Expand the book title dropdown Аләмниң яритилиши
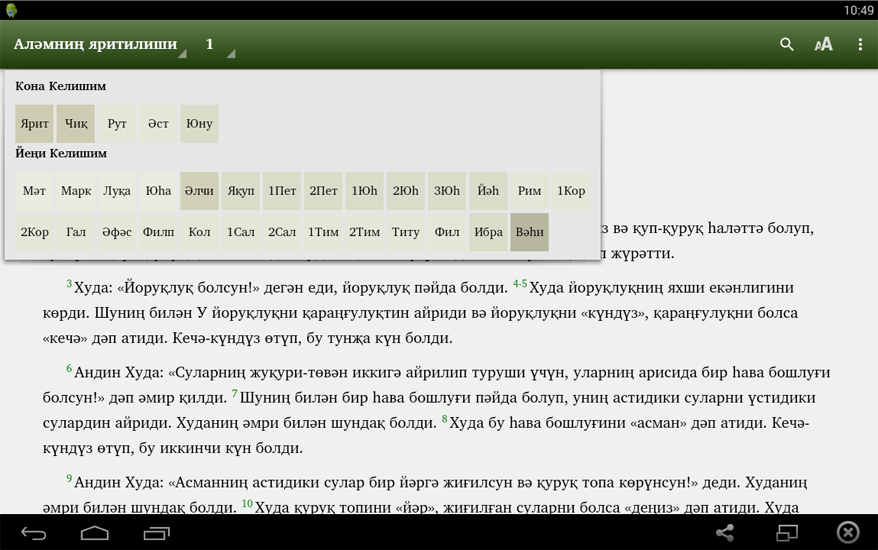The width and height of the screenshot is (878, 550). point(98,45)
